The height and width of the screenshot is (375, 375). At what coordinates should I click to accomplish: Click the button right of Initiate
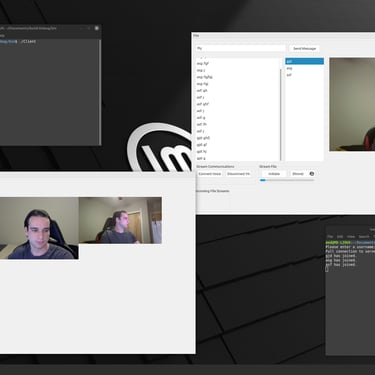click(x=298, y=174)
